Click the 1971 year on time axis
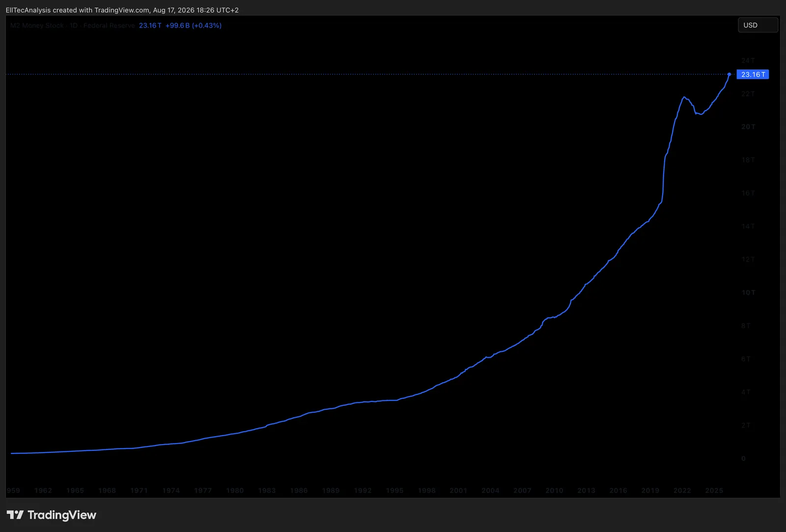Image resolution: width=786 pixels, height=532 pixels. pos(139,490)
